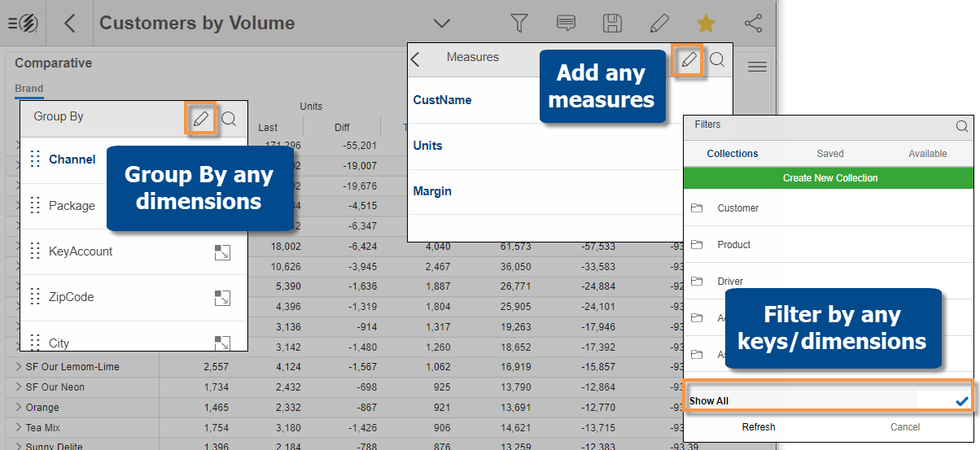Expand the Tea Mix row
Viewport: 980px width, 450px height.
point(19,428)
